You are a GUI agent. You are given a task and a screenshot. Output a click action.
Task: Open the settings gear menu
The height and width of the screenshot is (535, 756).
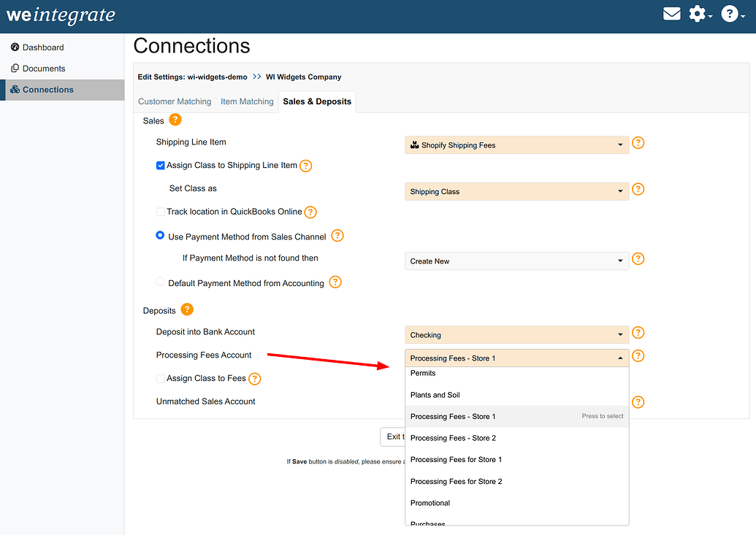point(698,14)
